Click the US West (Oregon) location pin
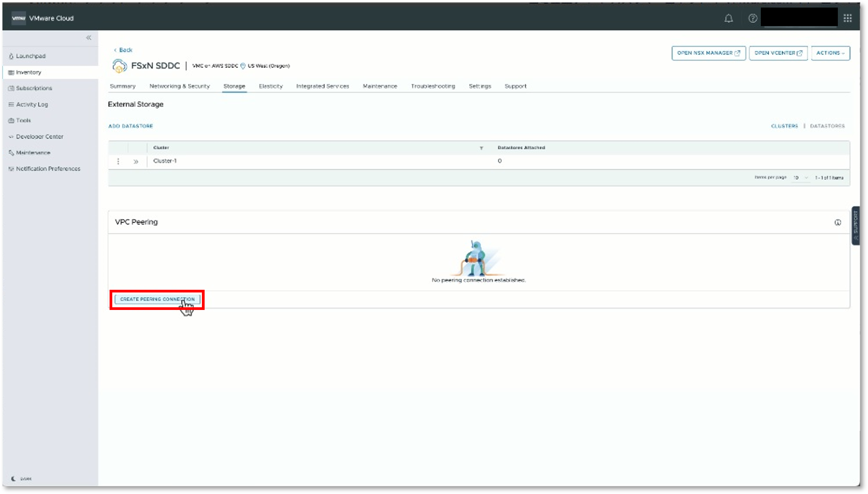Screen dimensions: 868x494 243,66
